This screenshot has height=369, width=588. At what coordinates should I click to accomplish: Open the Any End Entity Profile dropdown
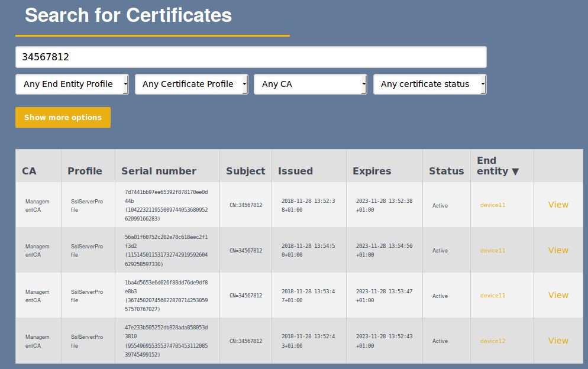pyautogui.click(x=72, y=84)
